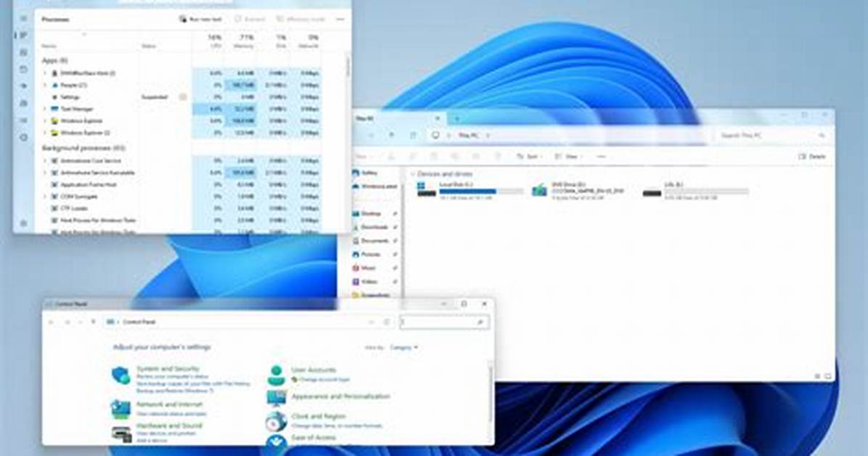Open File Explorer See more ellipsis
This screenshot has width=868, height=456.
coord(601,157)
